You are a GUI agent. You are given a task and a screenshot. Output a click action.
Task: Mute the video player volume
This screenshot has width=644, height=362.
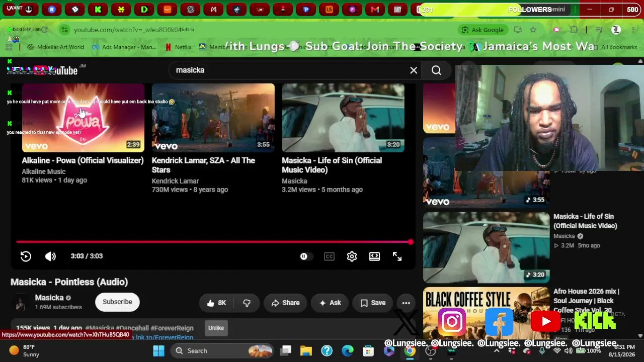pyautogui.click(x=50, y=256)
